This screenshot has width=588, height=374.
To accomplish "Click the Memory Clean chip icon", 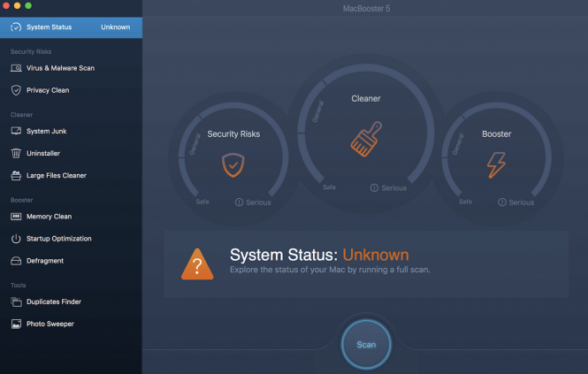I will click(16, 217).
